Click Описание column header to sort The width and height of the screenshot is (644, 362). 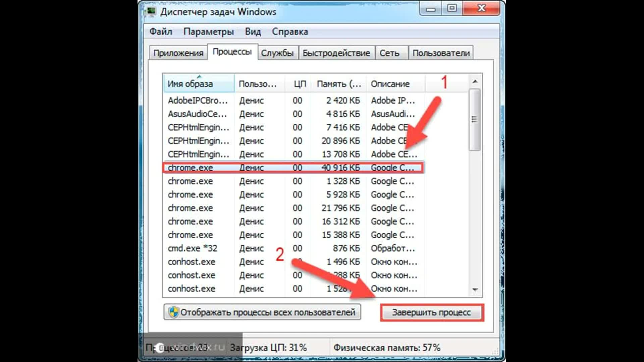click(x=389, y=83)
